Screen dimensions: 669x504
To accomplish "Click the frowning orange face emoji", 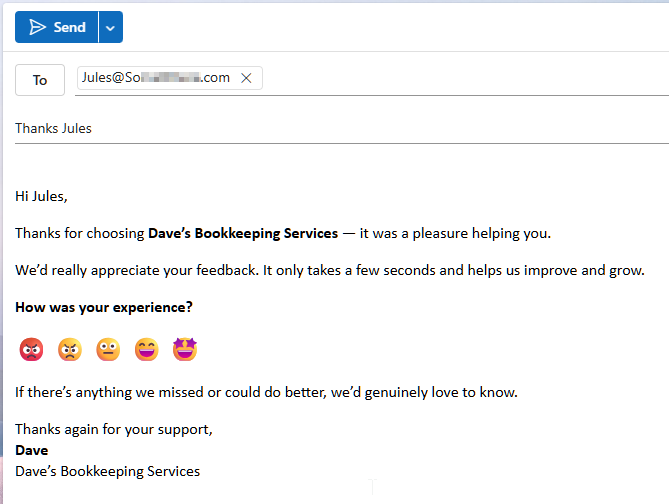I will click(70, 349).
